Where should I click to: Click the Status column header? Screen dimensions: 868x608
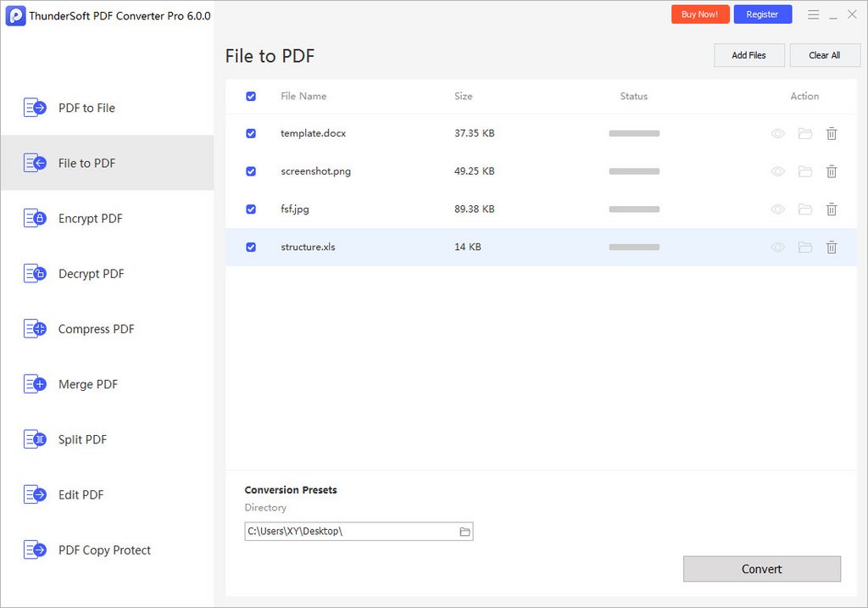634,96
